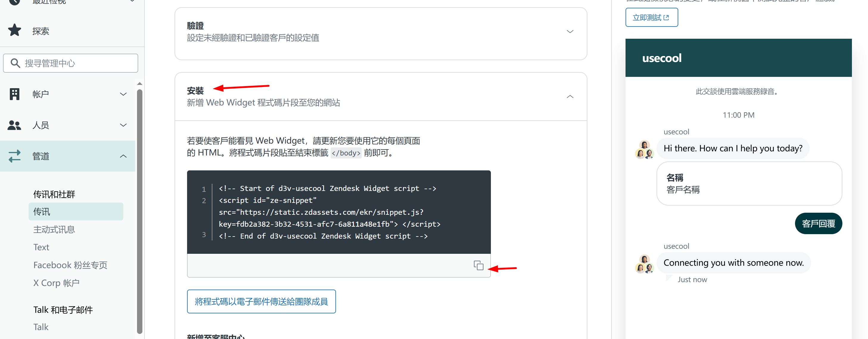Click 立即測試 button
Image resolution: width=868 pixels, height=339 pixels.
[x=651, y=17]
